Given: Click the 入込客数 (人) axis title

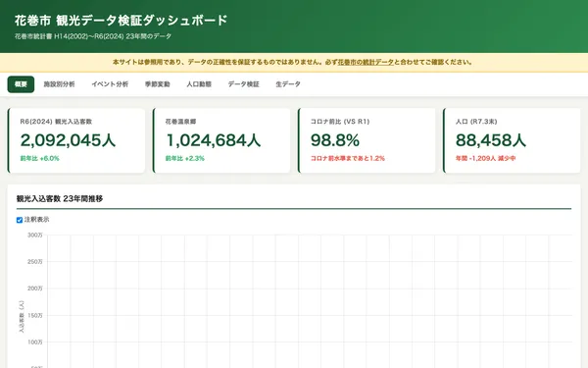Looking at the screenshot, I should 22,316.
